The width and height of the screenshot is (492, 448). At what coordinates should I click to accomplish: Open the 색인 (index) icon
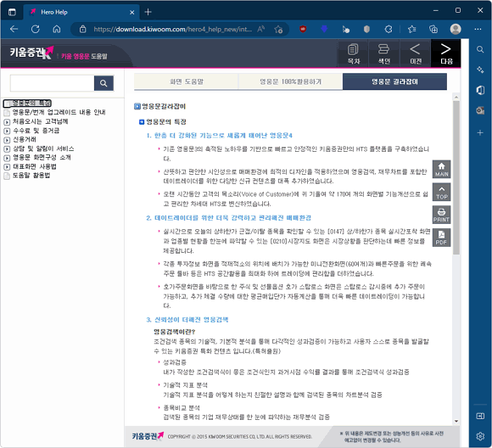(x=383, y=53)
